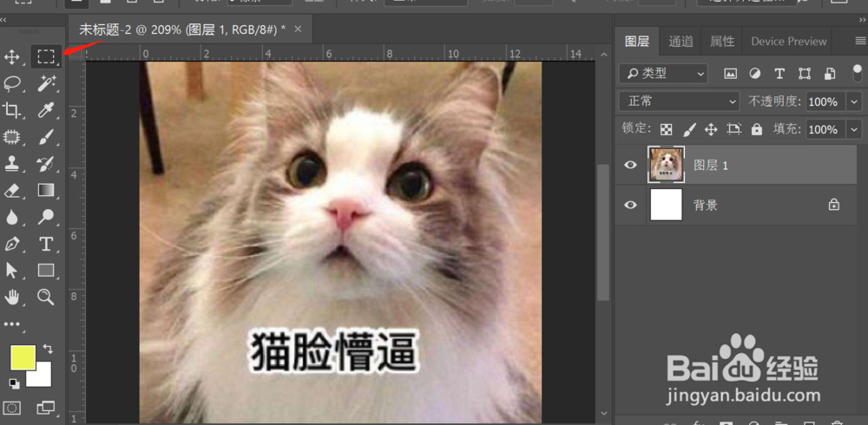
Task: Select the Patch healing tool
Action: pos(12,136)
